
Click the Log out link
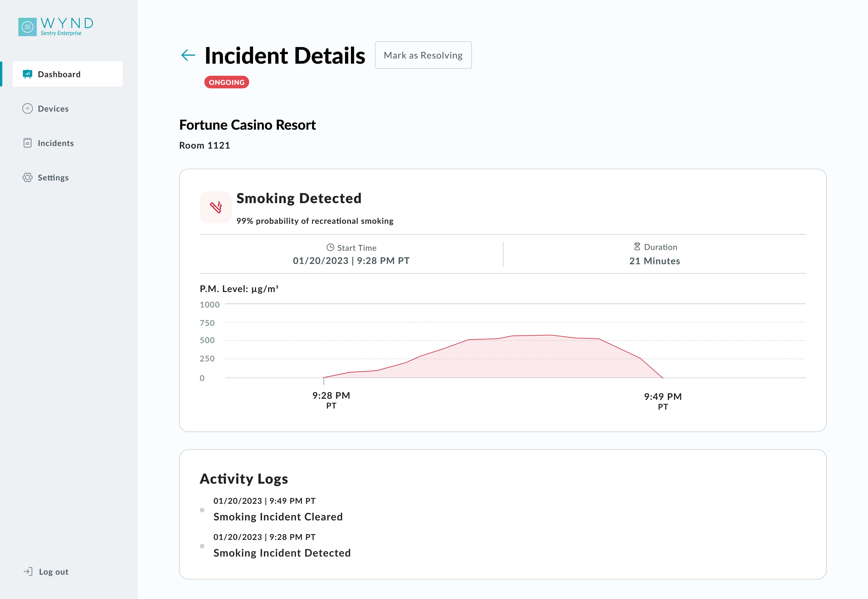[54, 572]
